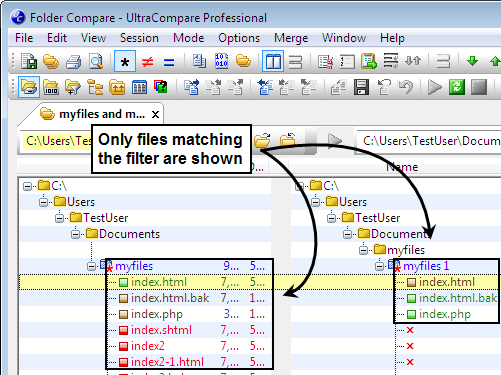The image size is (501, 375).
Task: Click the word wrap lines icon
Action: pyautogui.click(x=391, y=61)
